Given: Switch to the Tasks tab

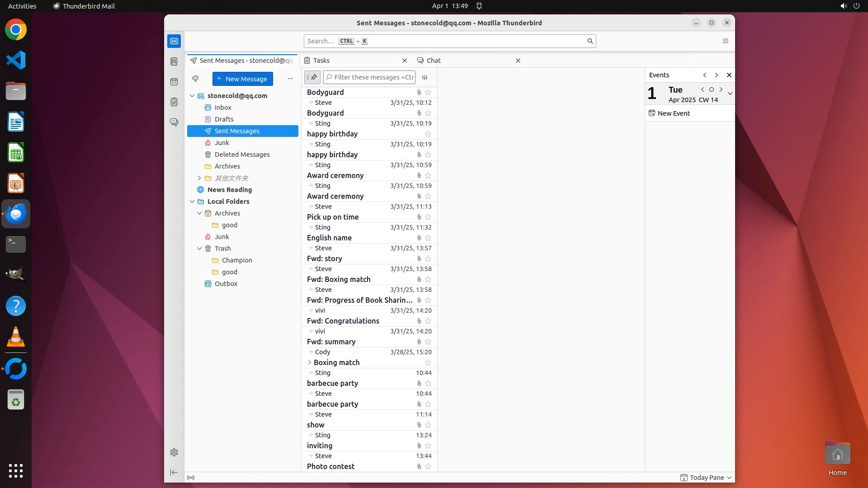Looking at the screenshot, I should (x=321, y=61).
